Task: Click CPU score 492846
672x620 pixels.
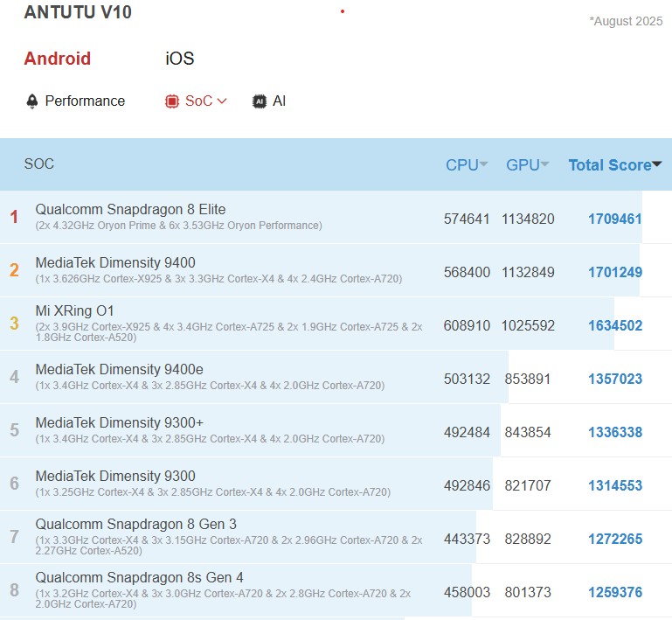Action: tap(467, 486)
